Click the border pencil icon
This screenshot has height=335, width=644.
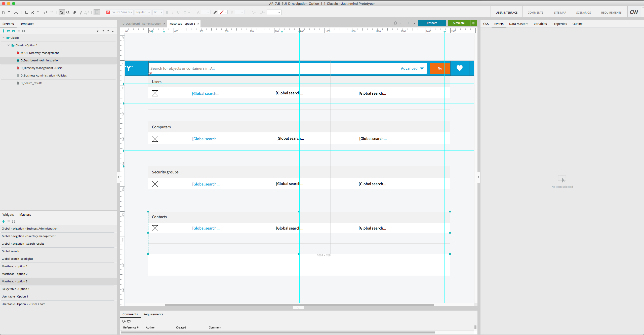coord(215,12)
